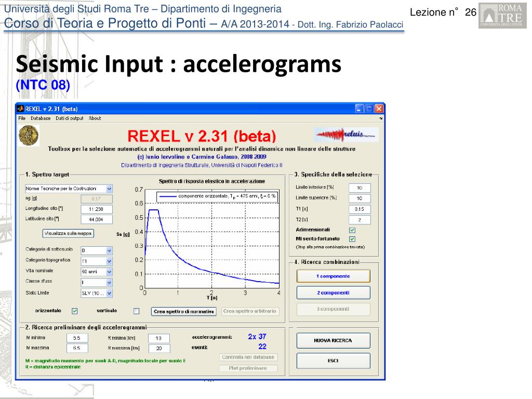Viewport: 532px width, 399px height.
Task: Click the Limite inferiore [%] field
Action: click(x=360, y=188)
